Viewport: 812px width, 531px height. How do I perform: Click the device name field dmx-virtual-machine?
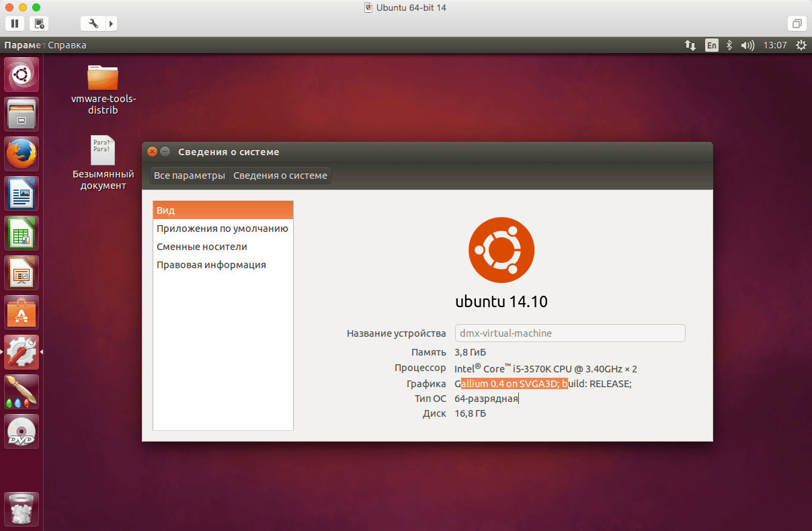click(570, 333)
